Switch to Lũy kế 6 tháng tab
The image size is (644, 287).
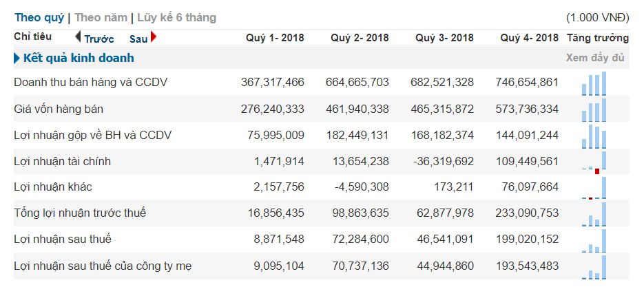coord(176,17)
